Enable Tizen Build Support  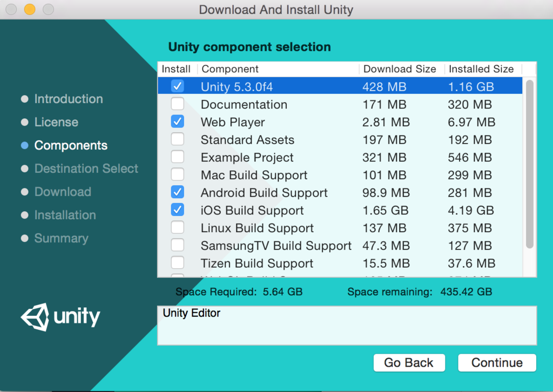point(177,262)
